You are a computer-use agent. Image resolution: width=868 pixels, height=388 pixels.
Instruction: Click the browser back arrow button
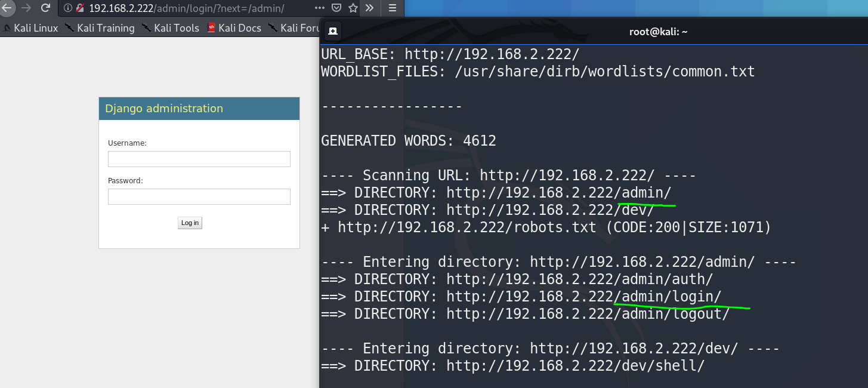[x=7, y=8]
